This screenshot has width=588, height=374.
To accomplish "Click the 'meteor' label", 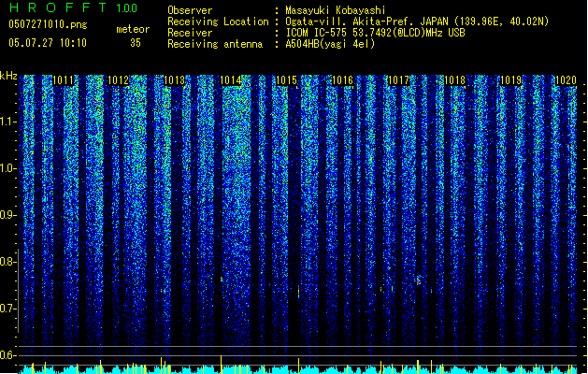I will pos(133,29).
